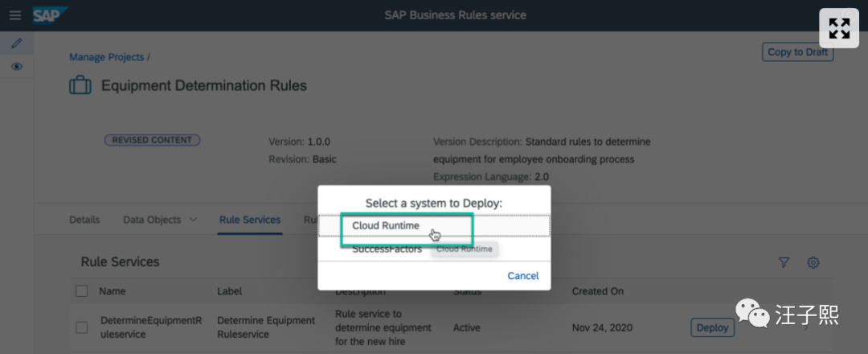This screenshot has height=354, width=868.
Task: Open the Rule Services filter icon
Action: (784, 262)
